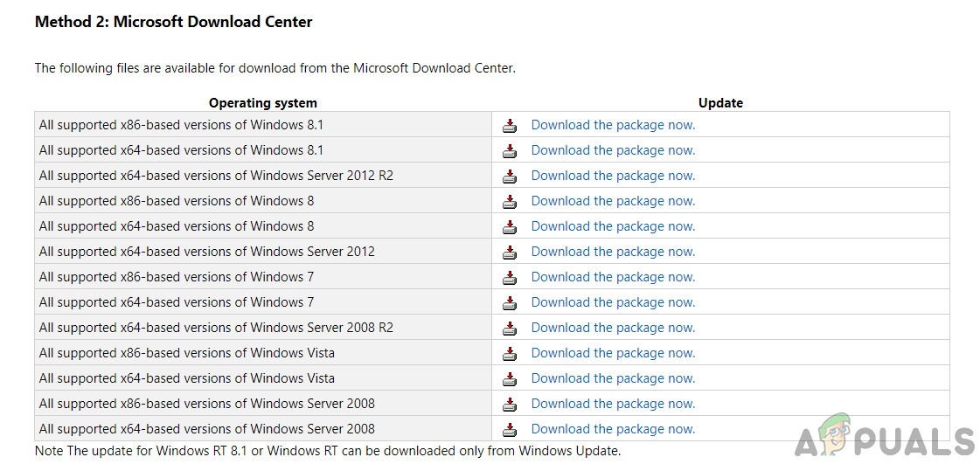Download package for x86 Windows 7

click(613, 277)
